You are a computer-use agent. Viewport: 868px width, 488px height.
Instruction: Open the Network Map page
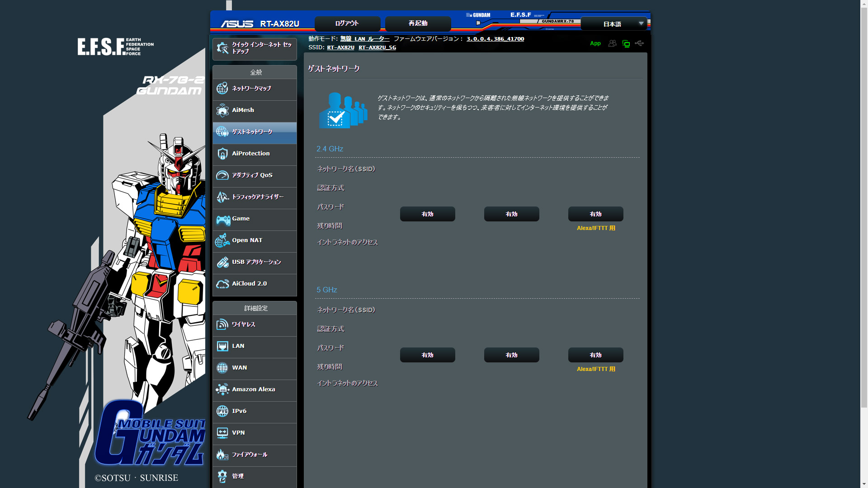[250, 89]
